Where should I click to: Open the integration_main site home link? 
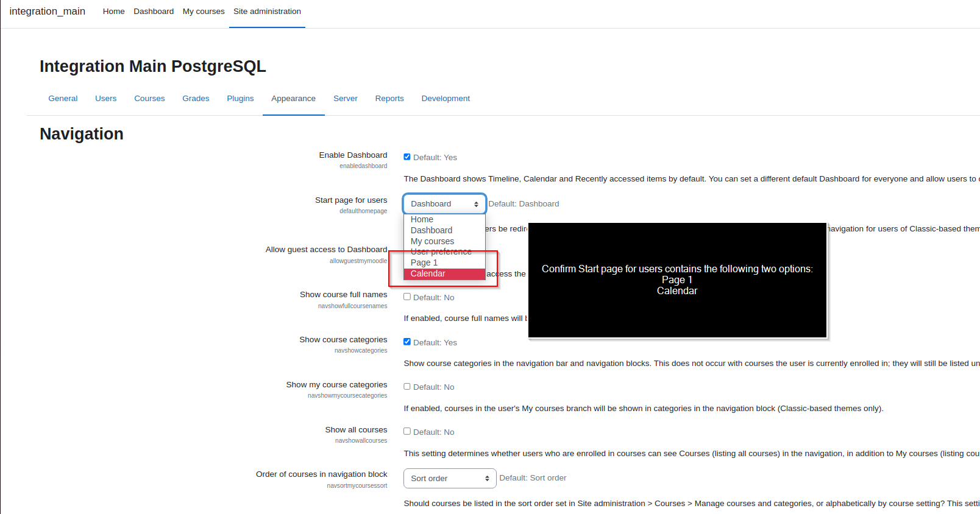point(48,11)
